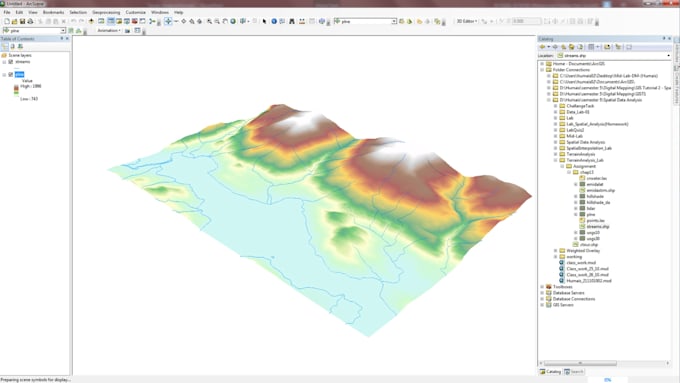This screenshot has height=383, width=680.
Task: Close the Table of Contents panel
Action: point(67,39)
